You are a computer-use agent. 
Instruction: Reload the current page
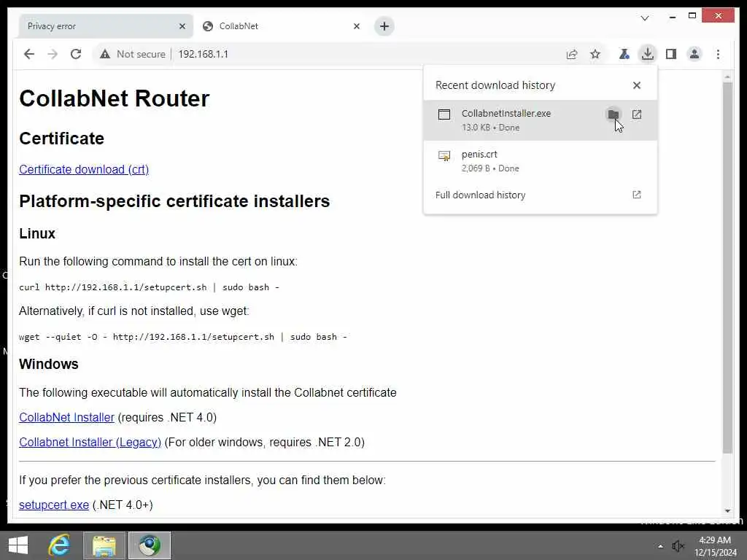76,54
